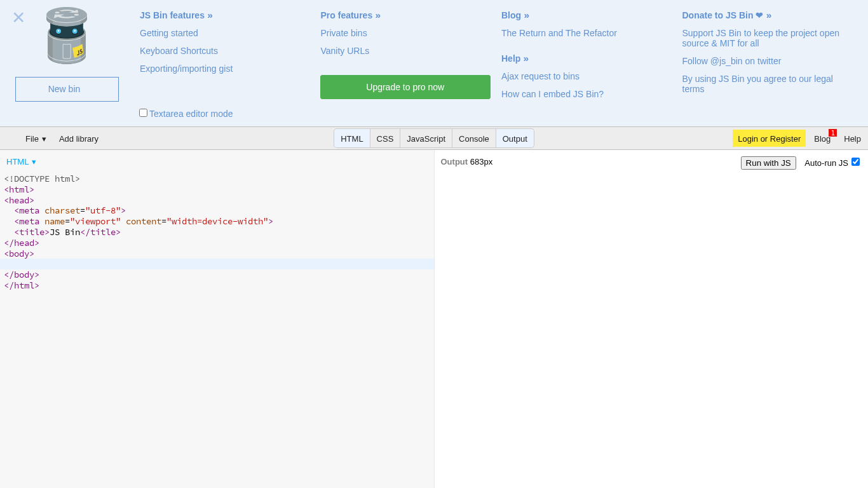Click the closing </head> tag line

(x=22, y=243)
